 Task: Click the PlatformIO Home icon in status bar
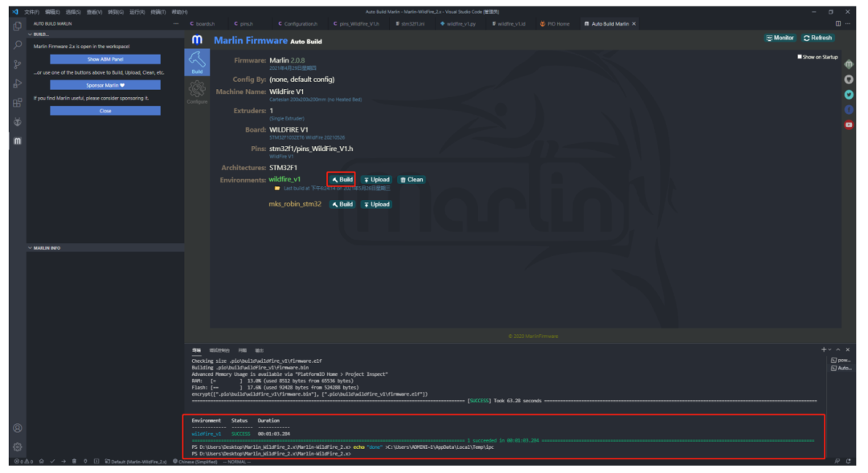[42, 461]
